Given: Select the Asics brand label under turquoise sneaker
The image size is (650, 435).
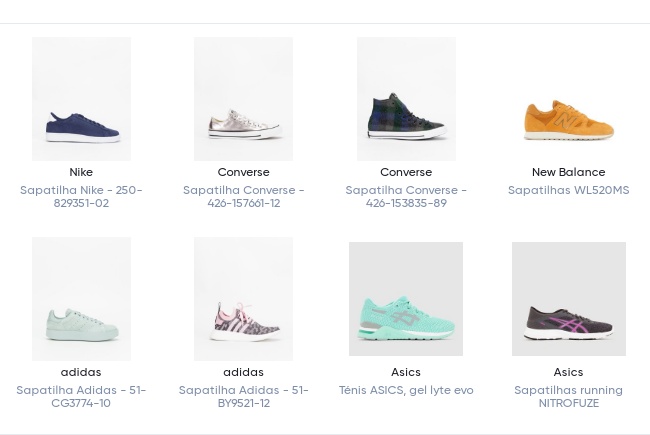Looking at the screenshot, I should [x=406, y=372].
